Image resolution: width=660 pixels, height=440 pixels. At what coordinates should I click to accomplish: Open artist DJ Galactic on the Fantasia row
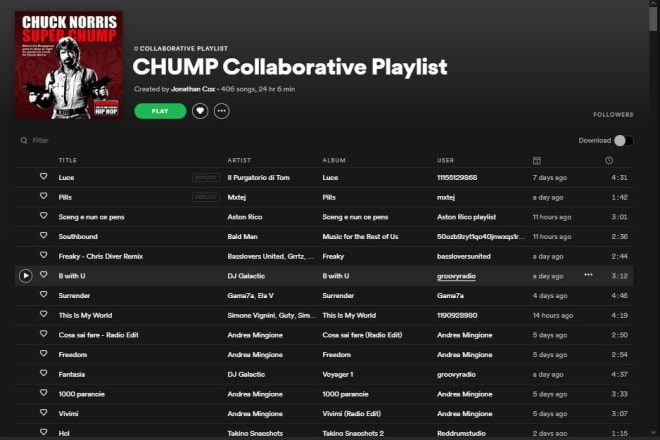(246, 375)
